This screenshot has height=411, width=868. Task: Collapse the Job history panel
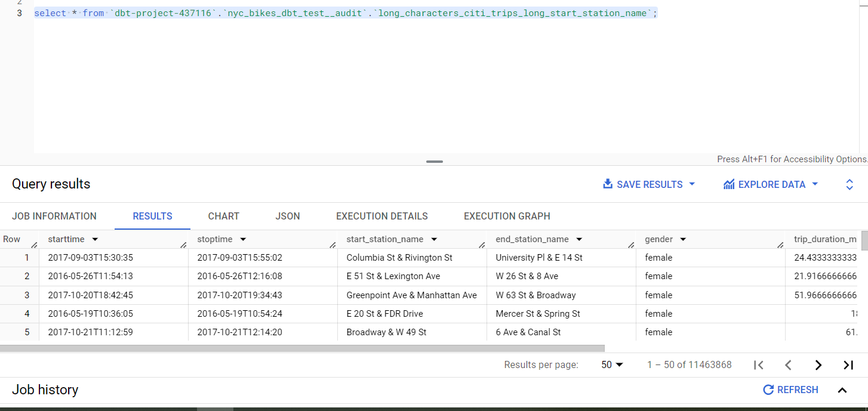click(842, 390)
